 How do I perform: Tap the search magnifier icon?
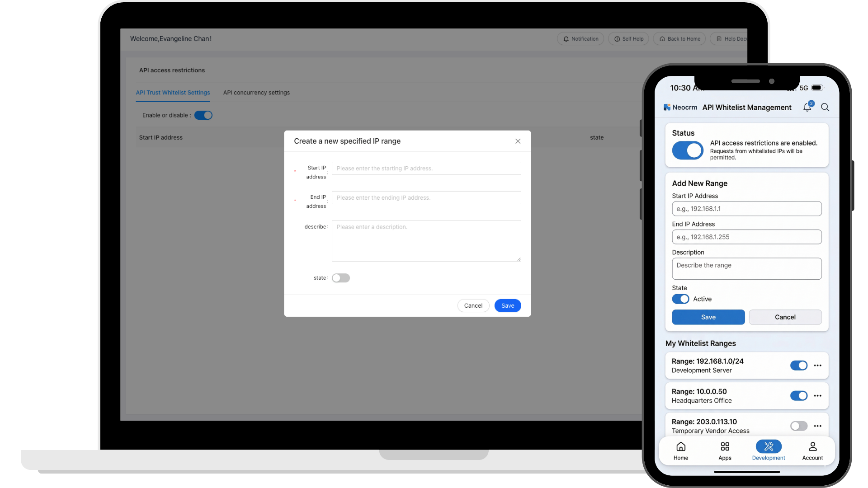point(825,108)
